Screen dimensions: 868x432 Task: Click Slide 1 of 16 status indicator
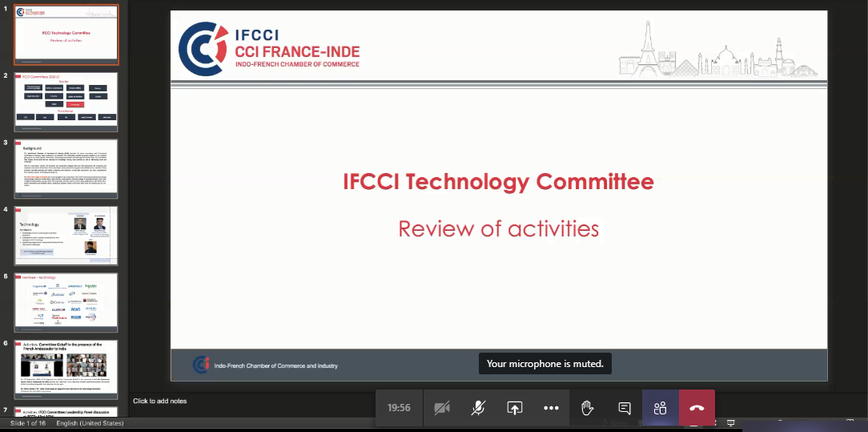point(28,423)
